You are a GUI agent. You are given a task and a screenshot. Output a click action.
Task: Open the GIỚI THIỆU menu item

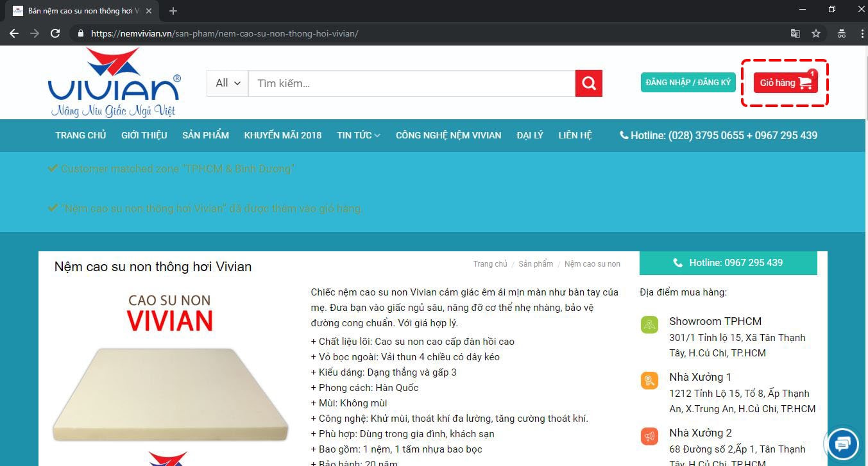click(144, 135)
